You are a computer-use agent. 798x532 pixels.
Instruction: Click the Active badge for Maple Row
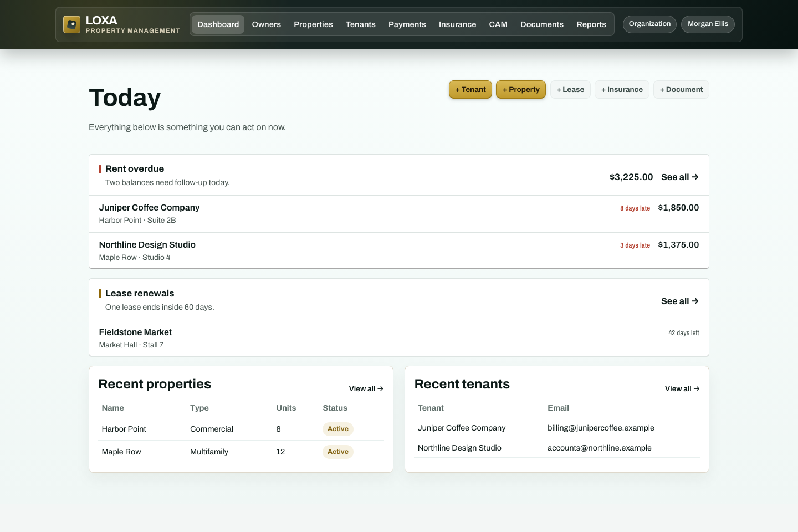pos(338,452)
